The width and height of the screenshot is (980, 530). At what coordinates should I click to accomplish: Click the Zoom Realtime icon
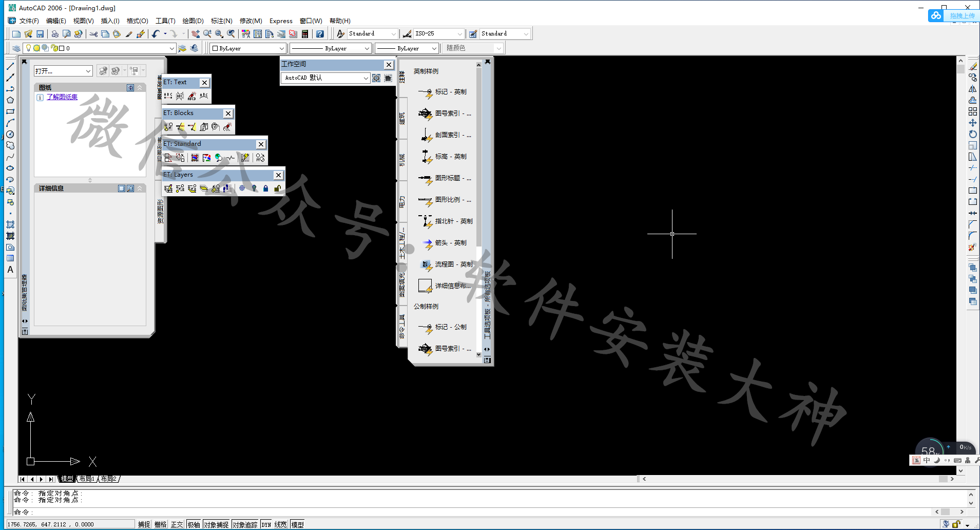coord(207,34)
